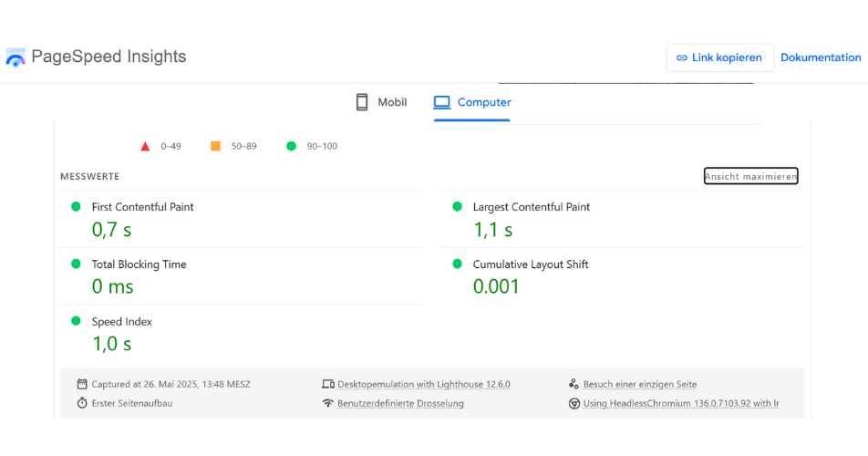
Task: Click the red triangle 0–49 legend icon
Action: pyautogui.click(x=145, y=146)
